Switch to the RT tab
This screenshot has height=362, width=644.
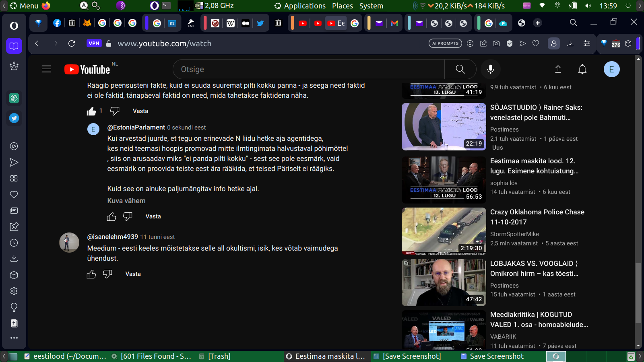click(x=172, y=23)
